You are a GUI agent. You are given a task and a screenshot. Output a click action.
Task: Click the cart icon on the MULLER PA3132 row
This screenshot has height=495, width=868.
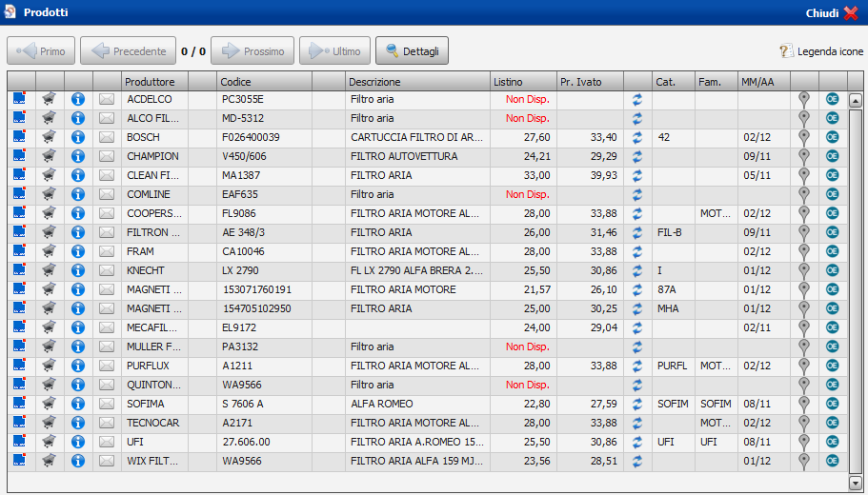pos(50,346)
